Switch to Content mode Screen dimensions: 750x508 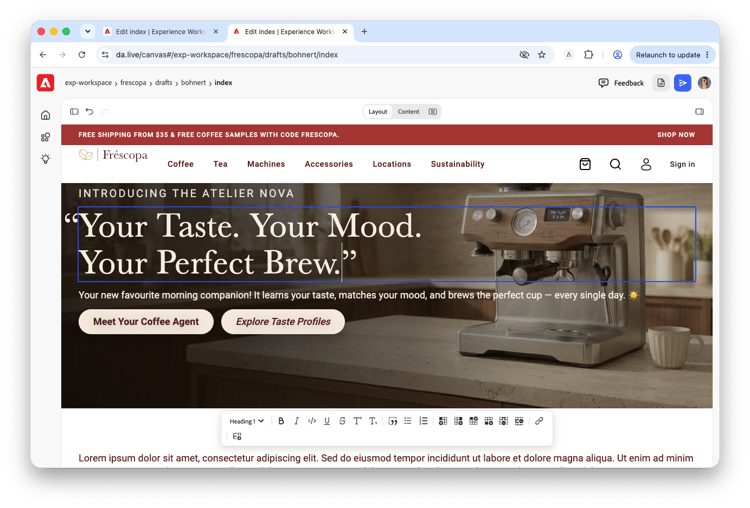pos(408,111)
